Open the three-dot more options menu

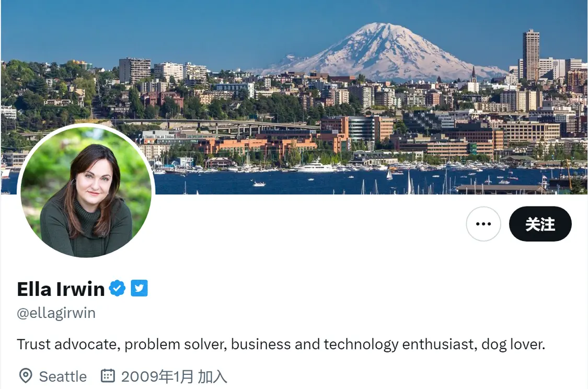click(483, 224)
